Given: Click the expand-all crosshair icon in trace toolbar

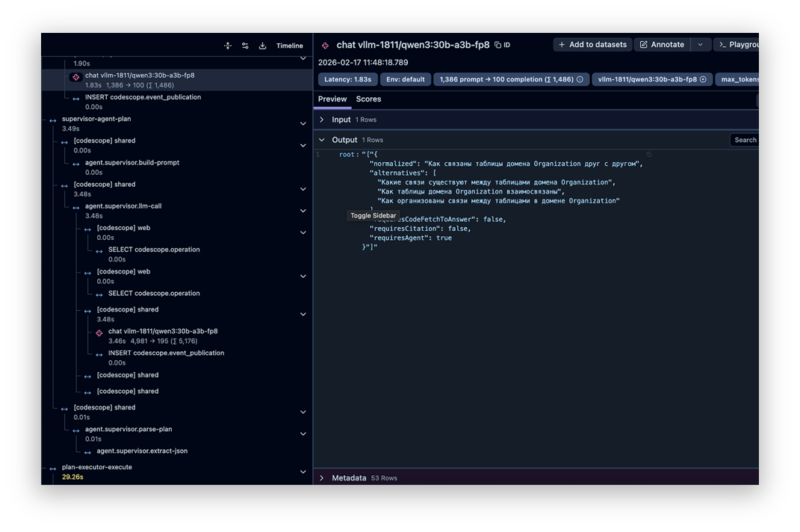Looking at the screenshot, I should [x=228, y=46].
